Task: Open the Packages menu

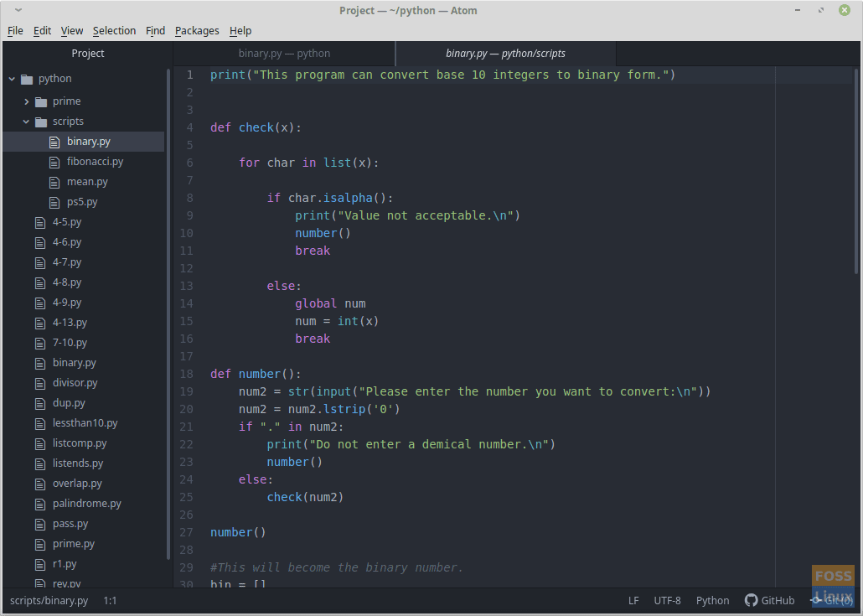Action: (196, 30)
